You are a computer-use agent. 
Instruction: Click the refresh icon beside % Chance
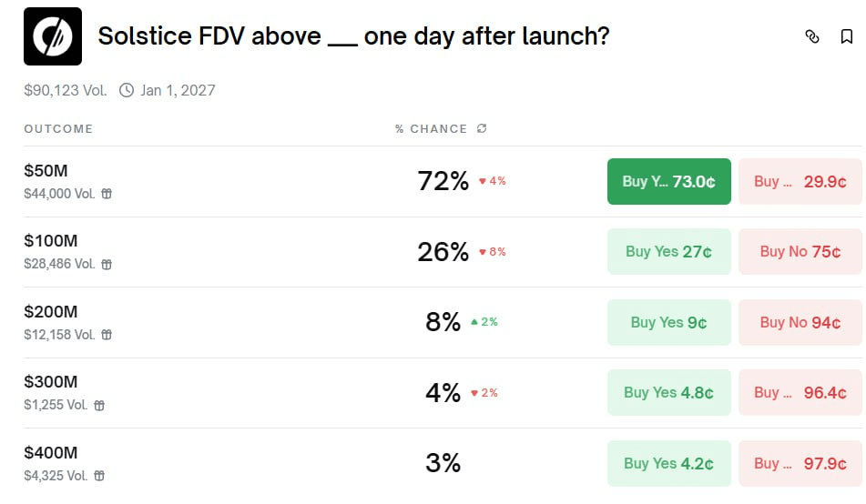[x=482, y=129]
